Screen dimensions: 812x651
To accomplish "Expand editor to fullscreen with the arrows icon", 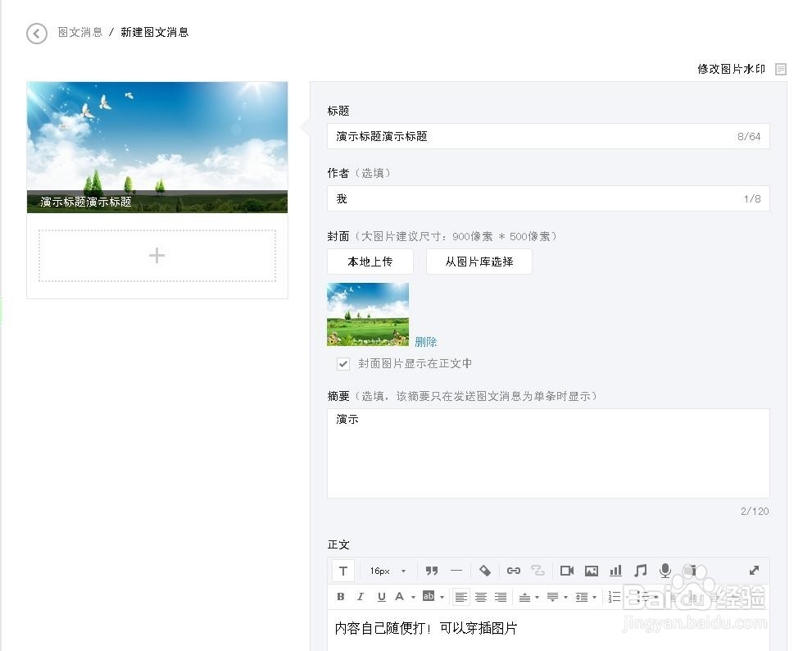I will point(754,571).
